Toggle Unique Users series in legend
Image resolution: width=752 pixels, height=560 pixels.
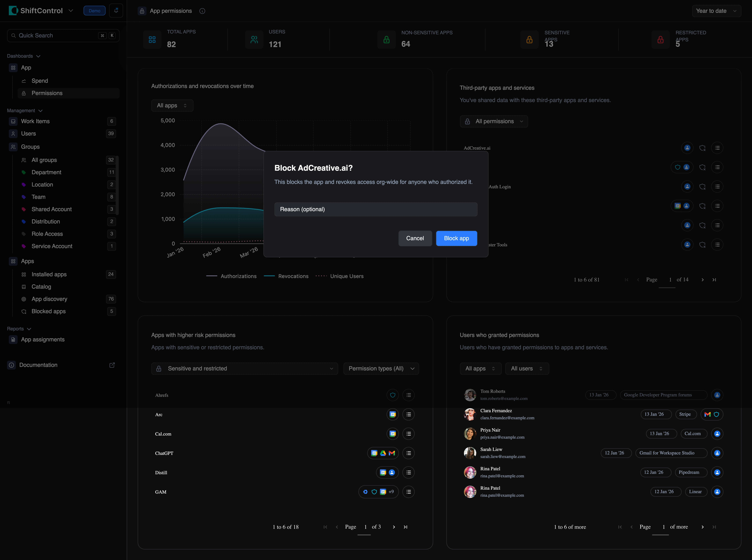(340, 276)
